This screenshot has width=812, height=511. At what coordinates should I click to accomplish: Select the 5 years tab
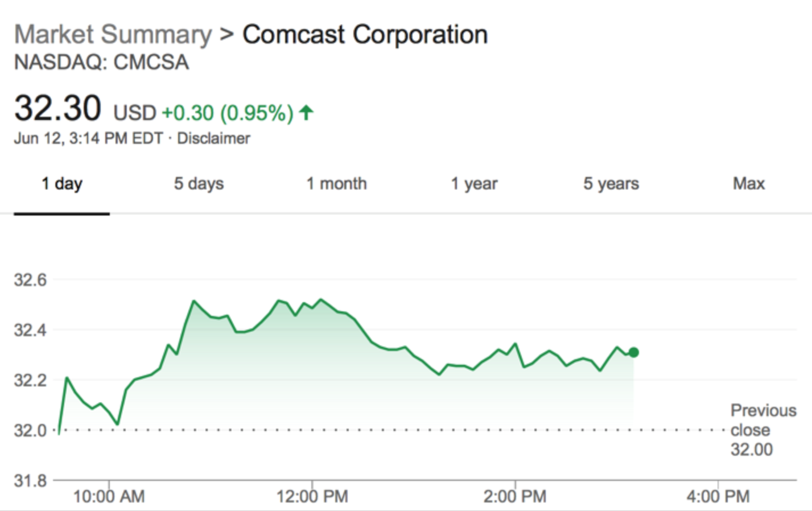click(611, 184)
